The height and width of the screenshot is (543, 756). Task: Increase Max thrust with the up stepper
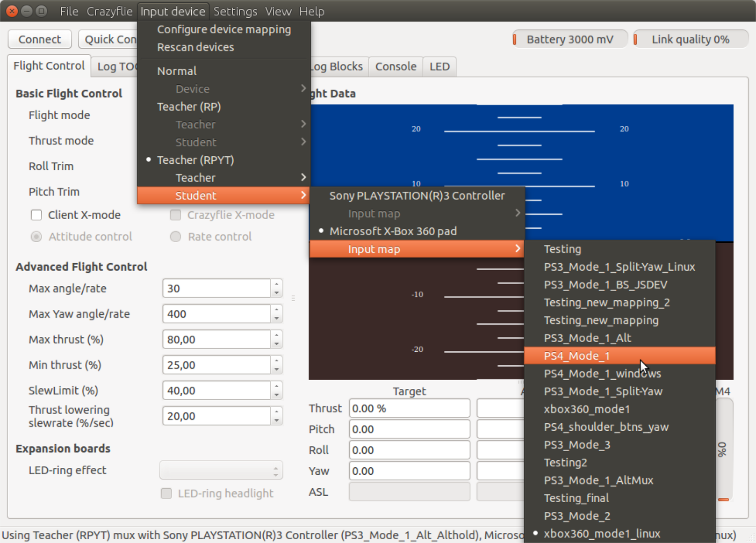pyautogui.click(x=276, y=336)
